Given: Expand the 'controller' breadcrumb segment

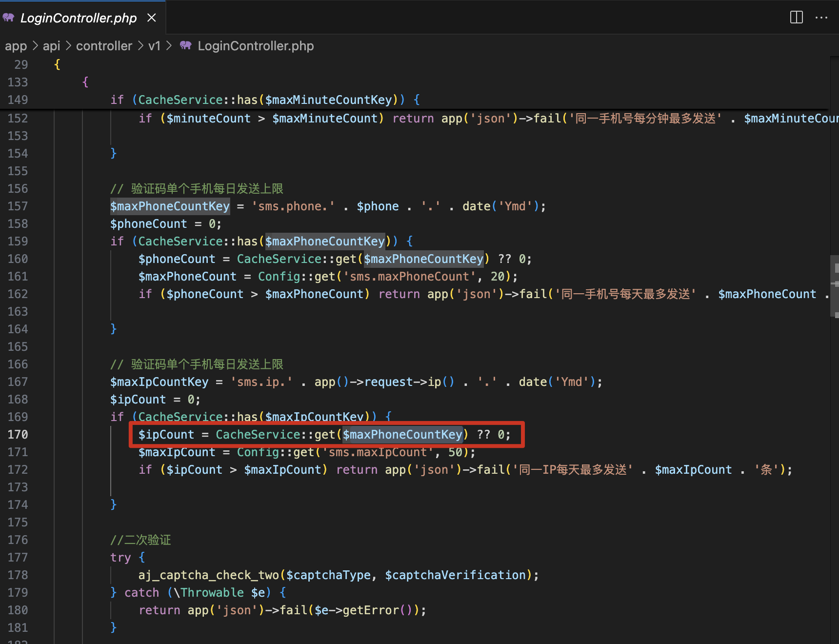Looking at the screenshot, I should click(104, 46).
